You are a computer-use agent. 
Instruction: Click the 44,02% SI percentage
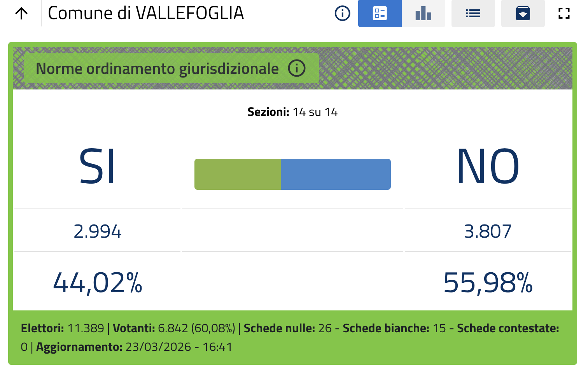click(97, 282)
